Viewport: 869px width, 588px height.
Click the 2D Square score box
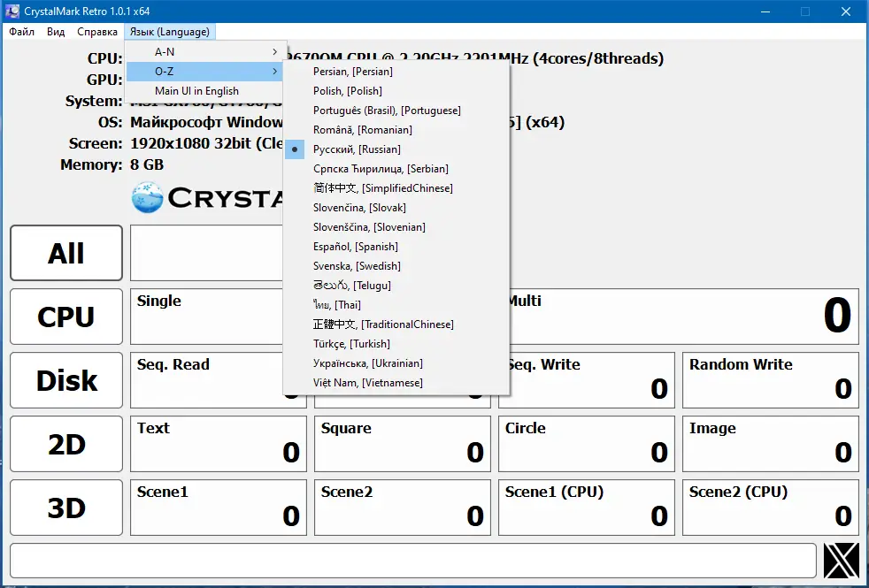[x=403, y=444]
